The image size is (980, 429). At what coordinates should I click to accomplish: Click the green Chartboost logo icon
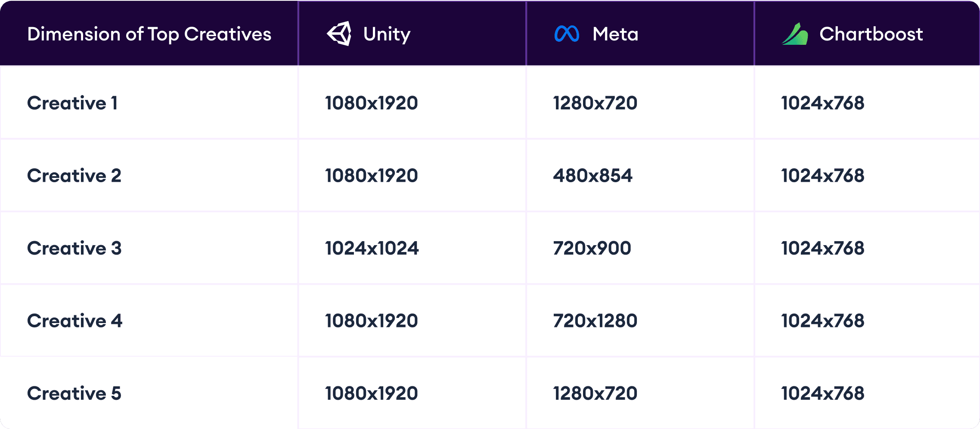[x=794, y=34]
